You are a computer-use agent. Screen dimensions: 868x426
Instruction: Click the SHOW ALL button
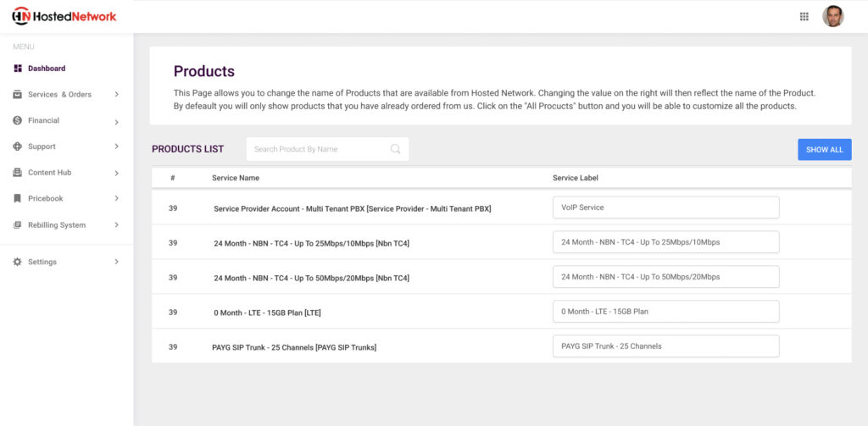[824, 149]
